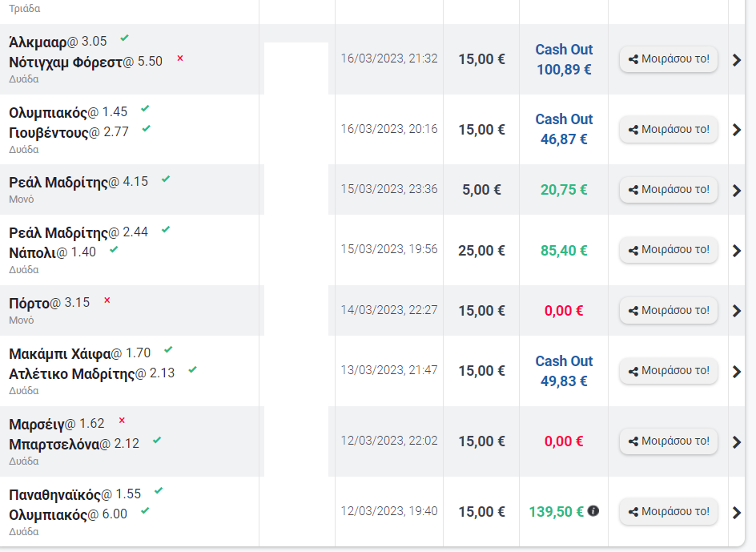The width and height of the screenshot is (756, 552).
Task: Select the 5,00 € stake amount
Action: 481,190
